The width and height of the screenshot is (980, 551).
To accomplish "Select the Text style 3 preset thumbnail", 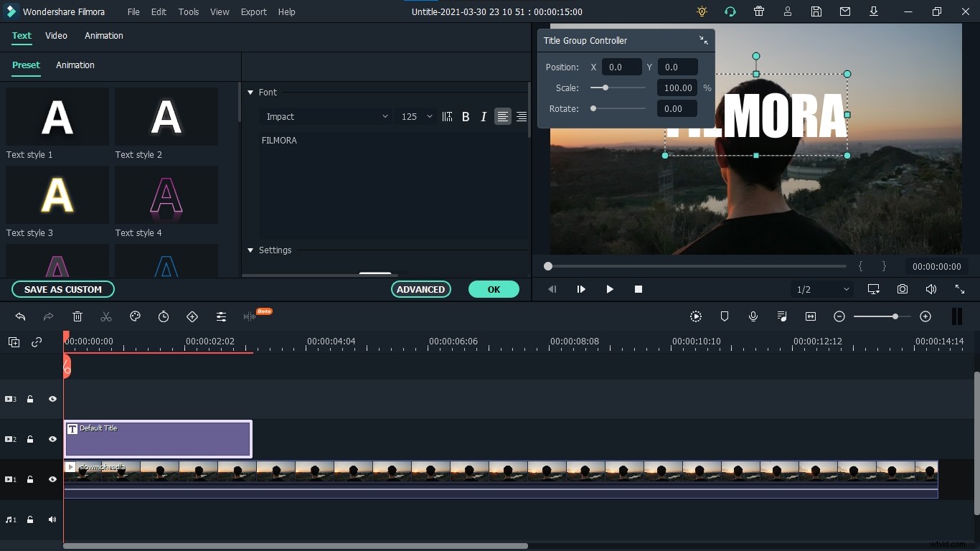I will [57, 195].
